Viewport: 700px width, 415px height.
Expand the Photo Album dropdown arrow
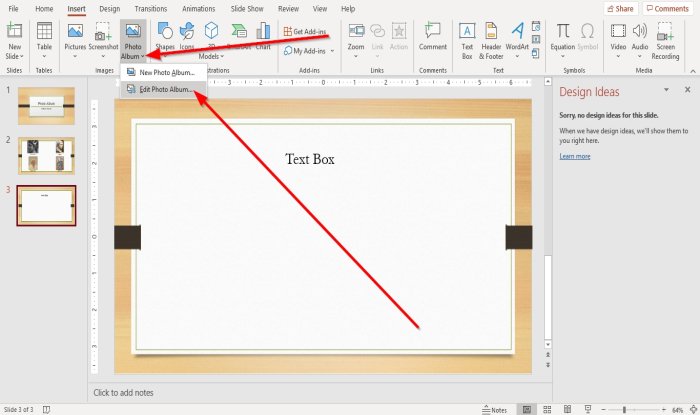pos(142,57)
